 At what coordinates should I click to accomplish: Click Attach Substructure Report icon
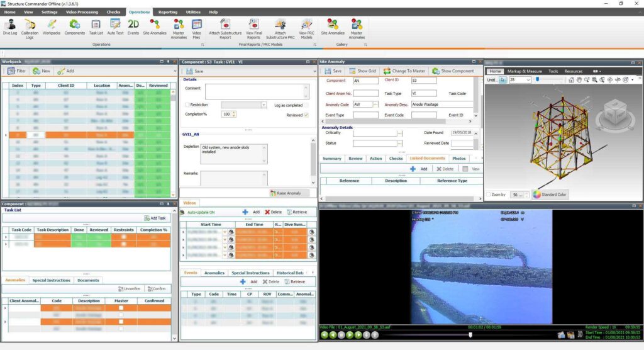225,26
